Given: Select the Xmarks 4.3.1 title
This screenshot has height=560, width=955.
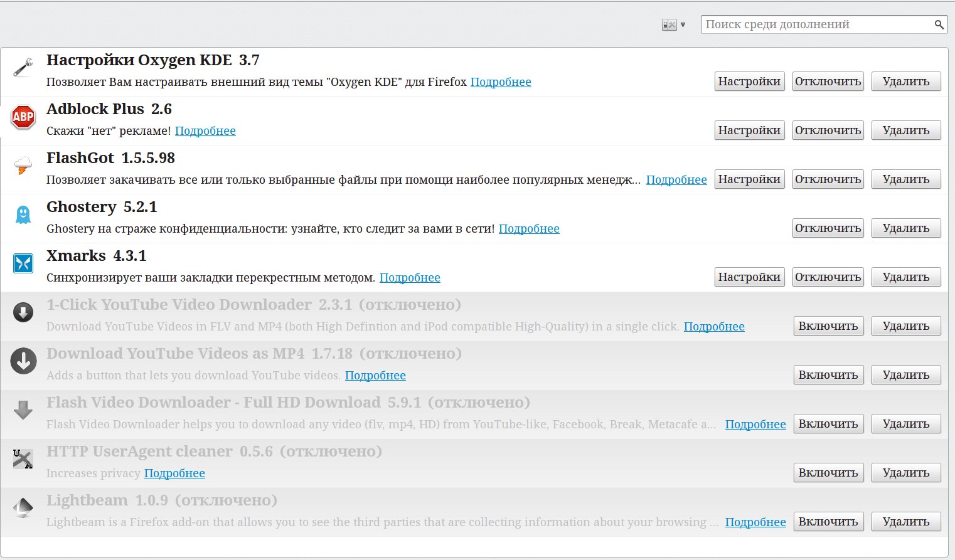Looking at the screenshot, I should pos(97,256).
